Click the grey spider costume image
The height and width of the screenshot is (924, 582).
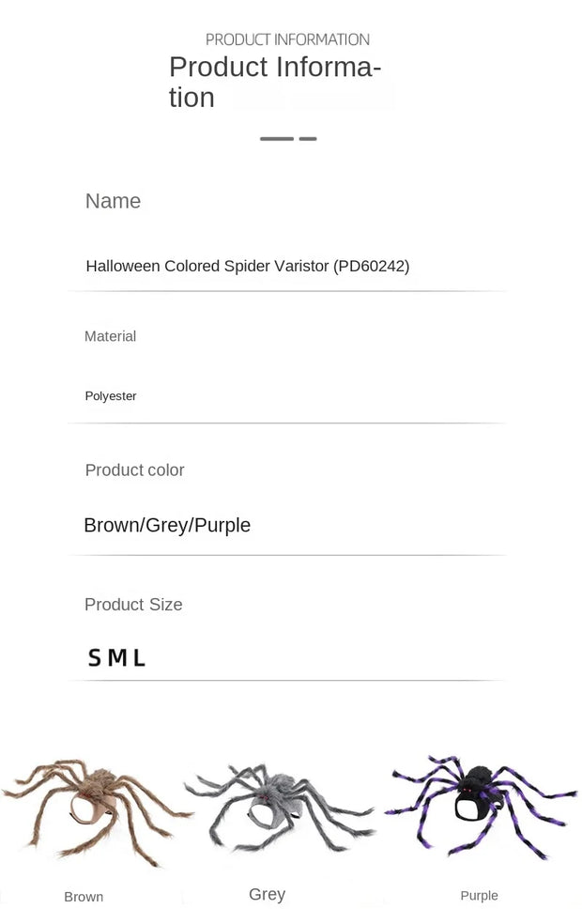tap(281, 808)
